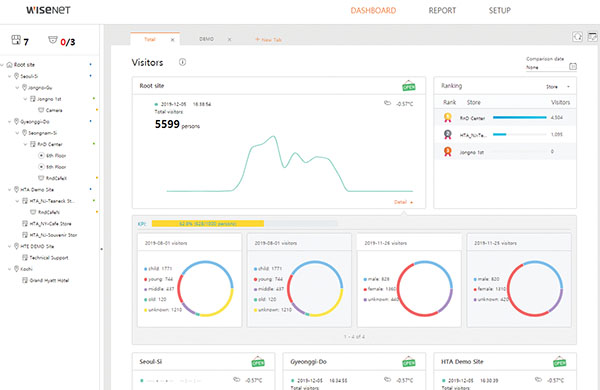Click the RnD Center ranking visitors bar
Image resolution: width=600 pixels, height=390 pixels.
tap(520, 117)
